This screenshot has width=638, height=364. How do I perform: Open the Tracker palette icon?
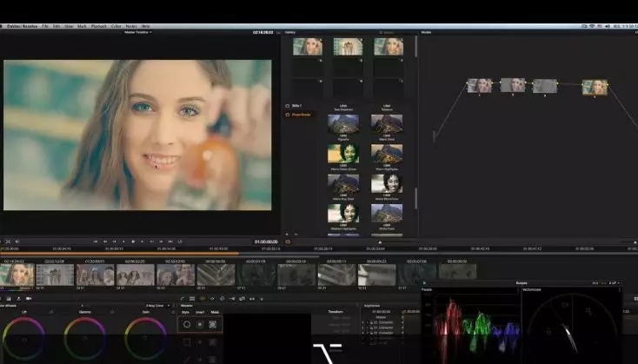click(x=212, y=299)
